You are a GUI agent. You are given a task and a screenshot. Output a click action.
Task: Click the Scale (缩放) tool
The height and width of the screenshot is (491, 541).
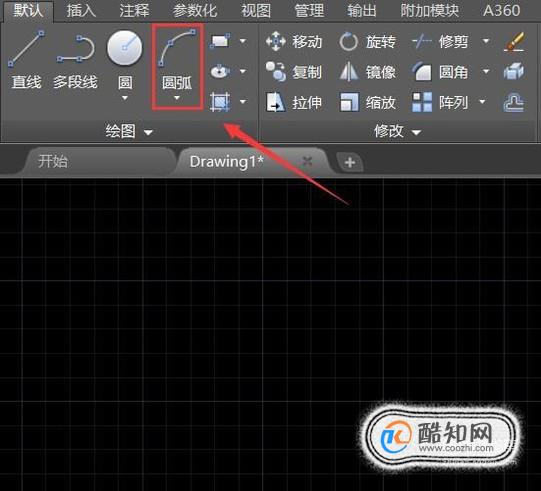[367, 102]
